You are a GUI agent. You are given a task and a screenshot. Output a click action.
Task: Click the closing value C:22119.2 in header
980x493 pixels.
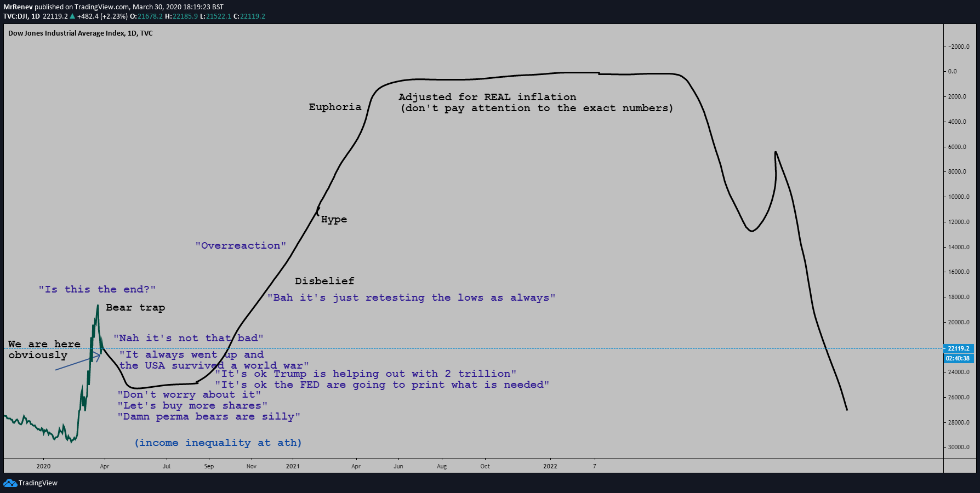coord(249,16)
